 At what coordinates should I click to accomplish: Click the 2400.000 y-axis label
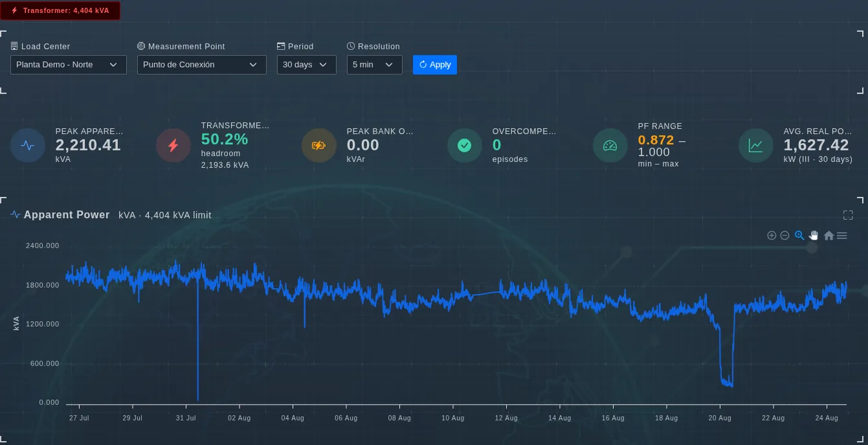[43, 246]
